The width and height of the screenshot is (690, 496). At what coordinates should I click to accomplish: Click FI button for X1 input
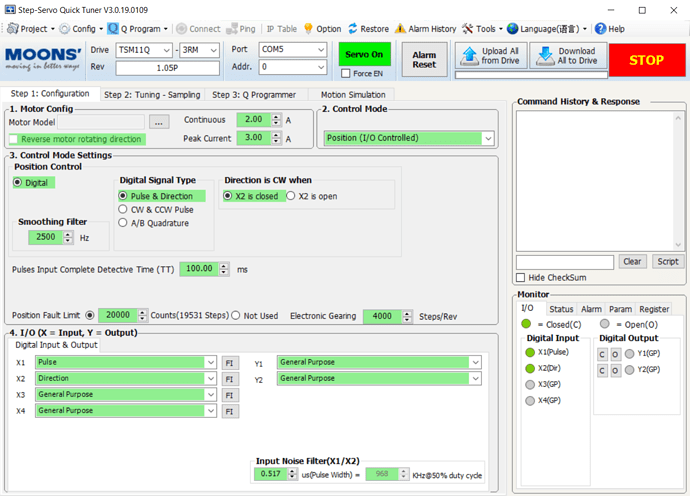[230, 363]
